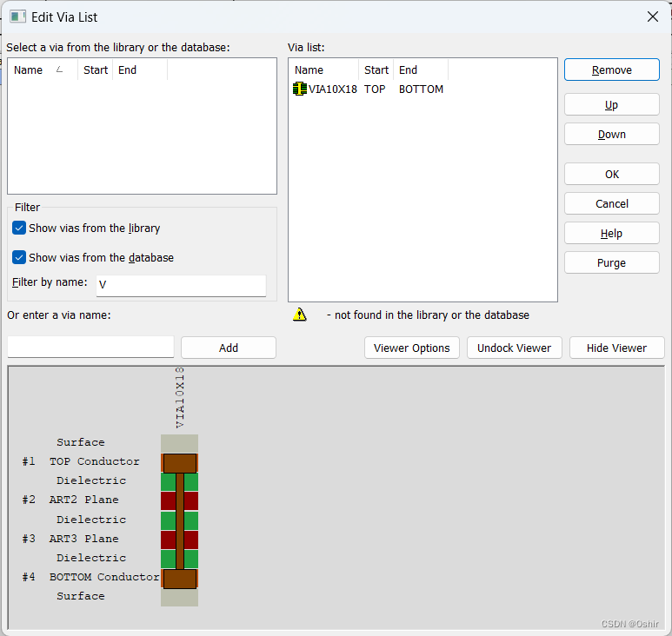This screenshot has width=672, height=636.
Task: Disable Show vias from the database
Action: [19, 258]
